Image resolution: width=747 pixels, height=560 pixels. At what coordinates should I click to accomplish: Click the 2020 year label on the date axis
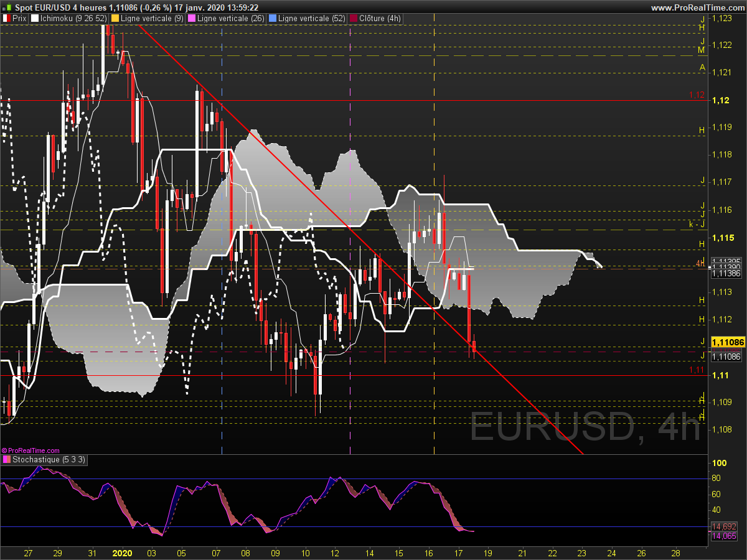[122, 553]
